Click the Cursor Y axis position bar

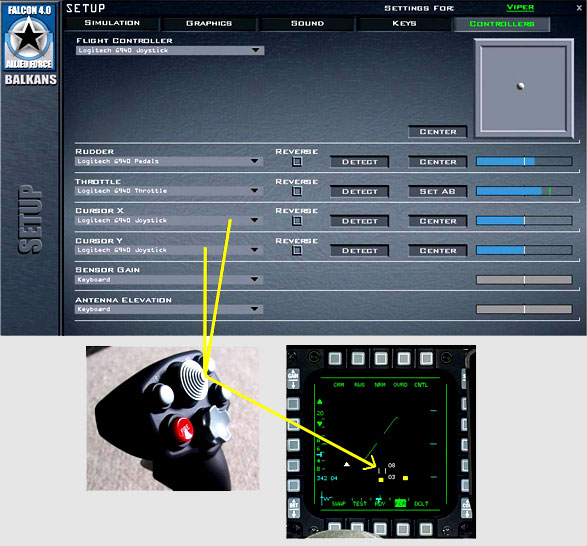coord(524,250)
